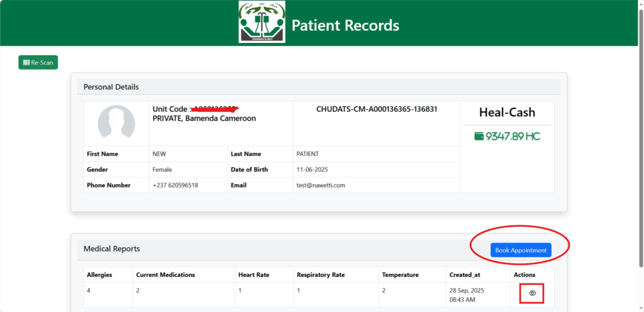Click the Re-Scan button
The width and height of the screenshot is (644, 312).
(x=38, y=62)
